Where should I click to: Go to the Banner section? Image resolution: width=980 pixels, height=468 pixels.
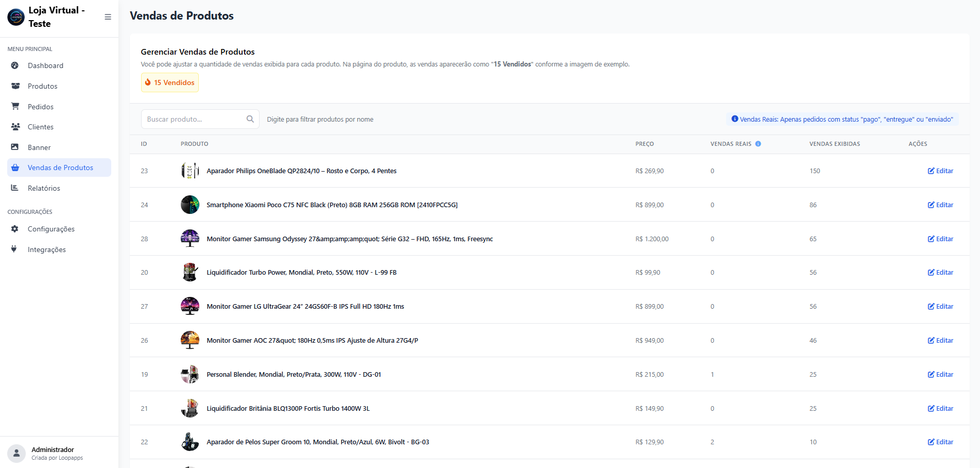(x=39, y=147)
